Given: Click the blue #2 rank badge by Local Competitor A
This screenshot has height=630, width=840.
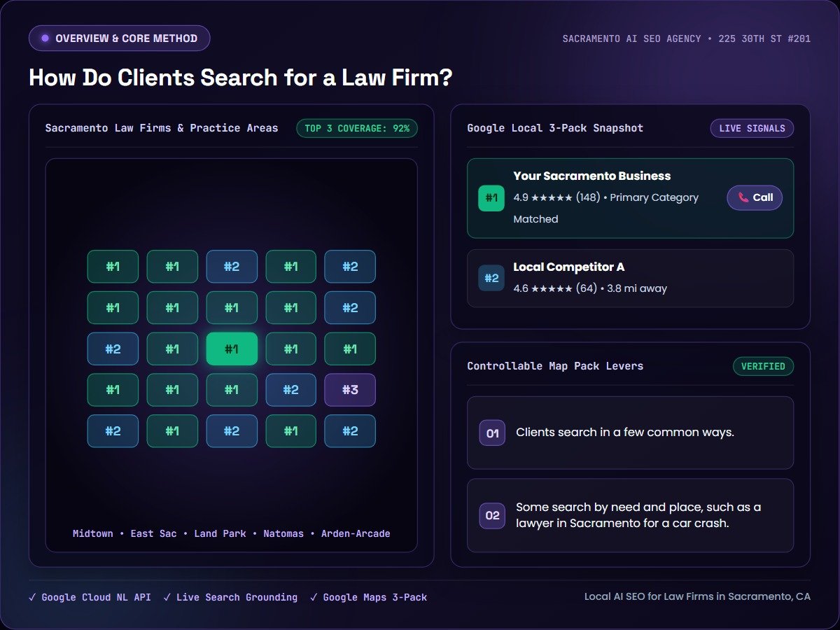Looking at the screenshot, I should pyautogui.click(x=491, y=278).
